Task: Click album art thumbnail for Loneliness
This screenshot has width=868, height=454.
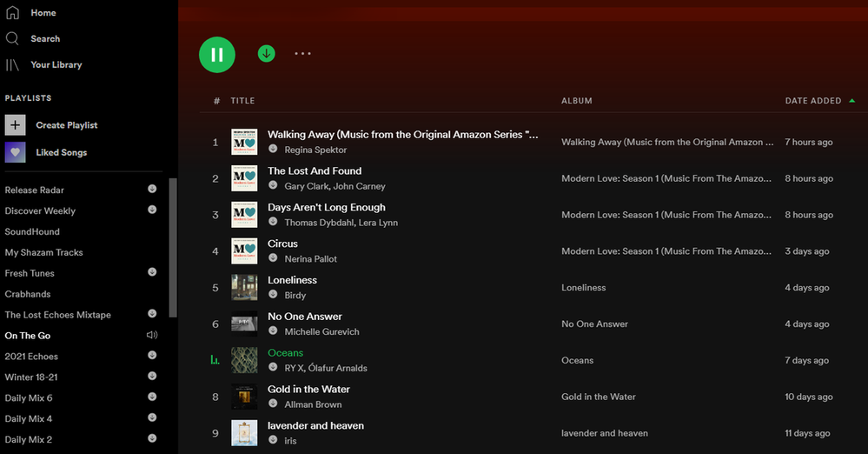Action: pos(244,288)
